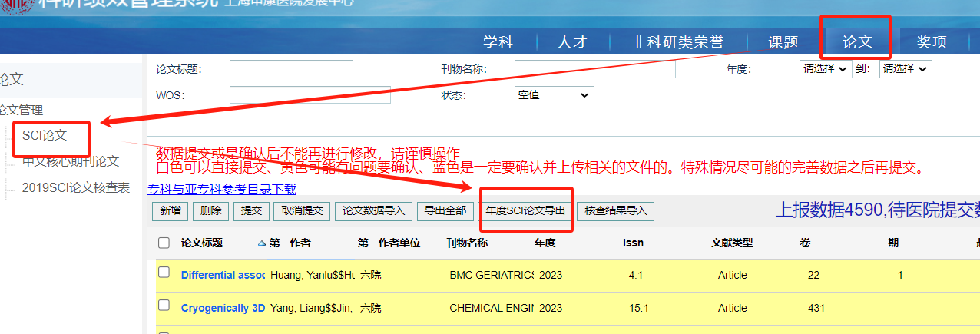
Task: Open the 课题 navigation tab
Action: [783, 42]
